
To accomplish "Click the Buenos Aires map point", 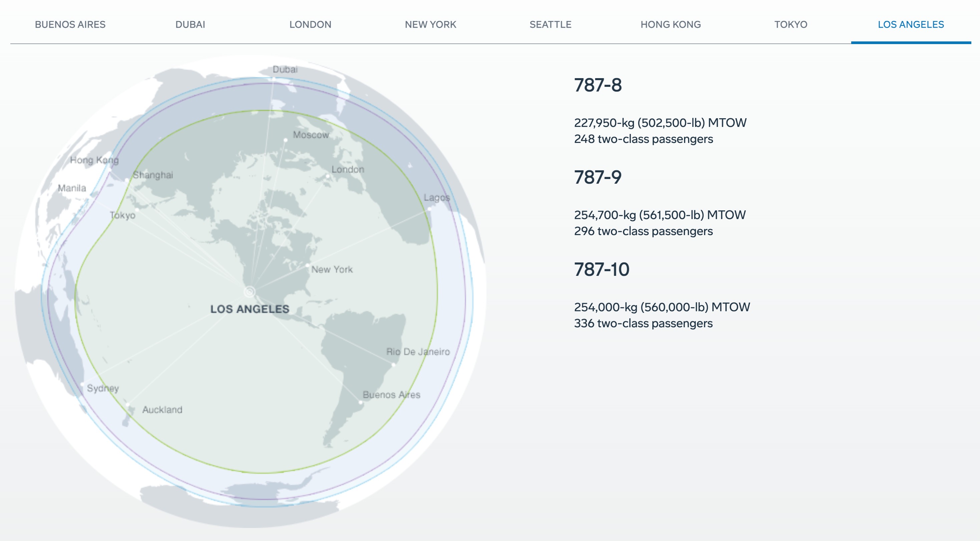I will 361,402.
